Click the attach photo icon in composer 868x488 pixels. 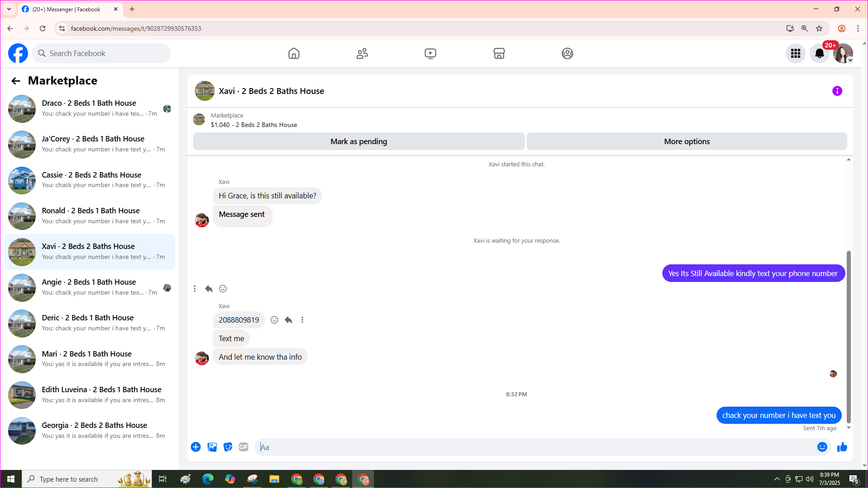click(212, 447)
